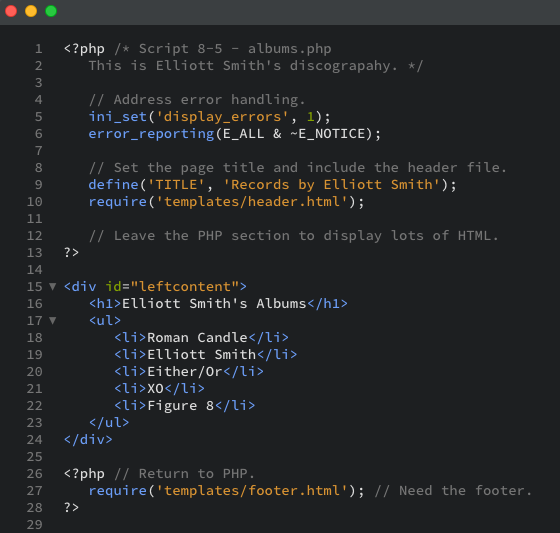The image size is (560, 533).
Task: Click the '// Return to PHP.' comment
Action: point(185,474)
